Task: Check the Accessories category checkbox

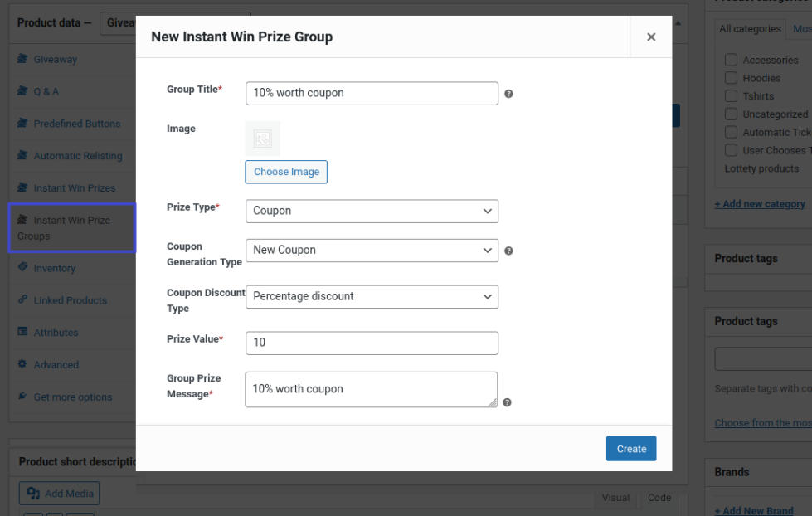Action: click(731, 60)
